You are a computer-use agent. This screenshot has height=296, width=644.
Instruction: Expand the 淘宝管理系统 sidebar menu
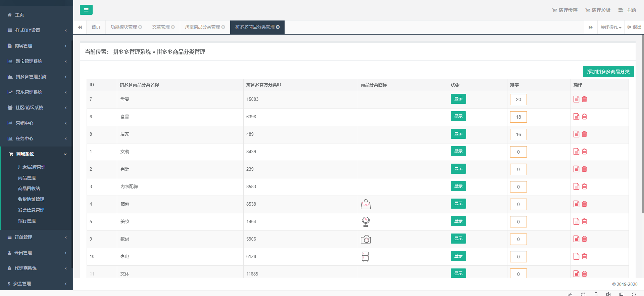tap(36, 61)
